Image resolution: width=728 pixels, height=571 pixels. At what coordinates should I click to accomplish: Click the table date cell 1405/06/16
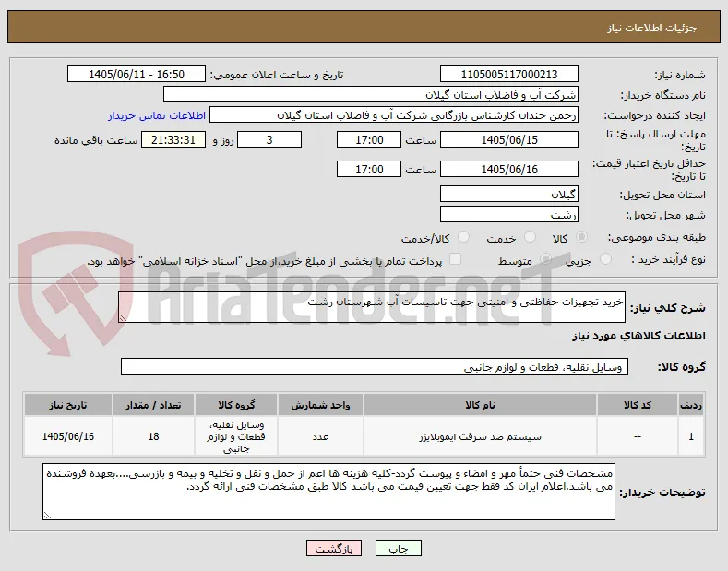click(67, 436)
